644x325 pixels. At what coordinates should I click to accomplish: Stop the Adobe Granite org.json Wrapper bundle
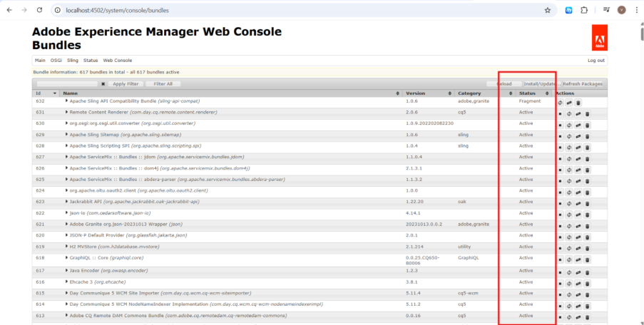(561, 226)
